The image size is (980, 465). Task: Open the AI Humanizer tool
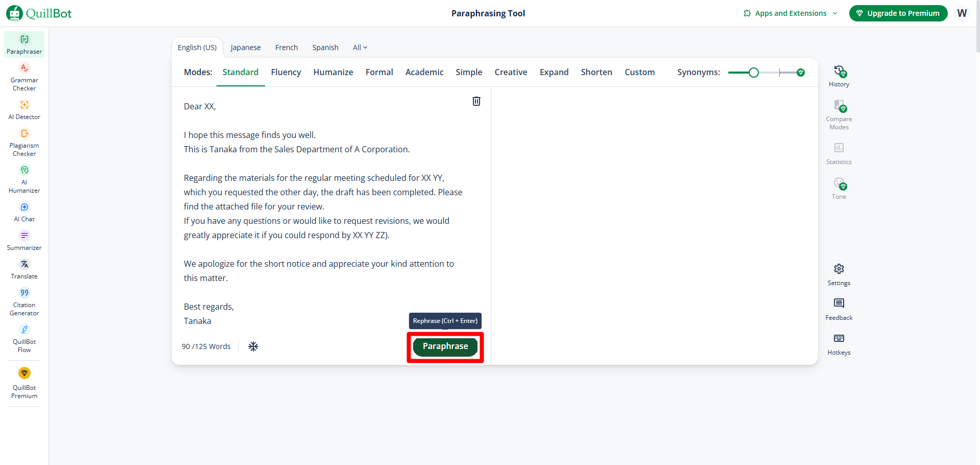[24, 179]
